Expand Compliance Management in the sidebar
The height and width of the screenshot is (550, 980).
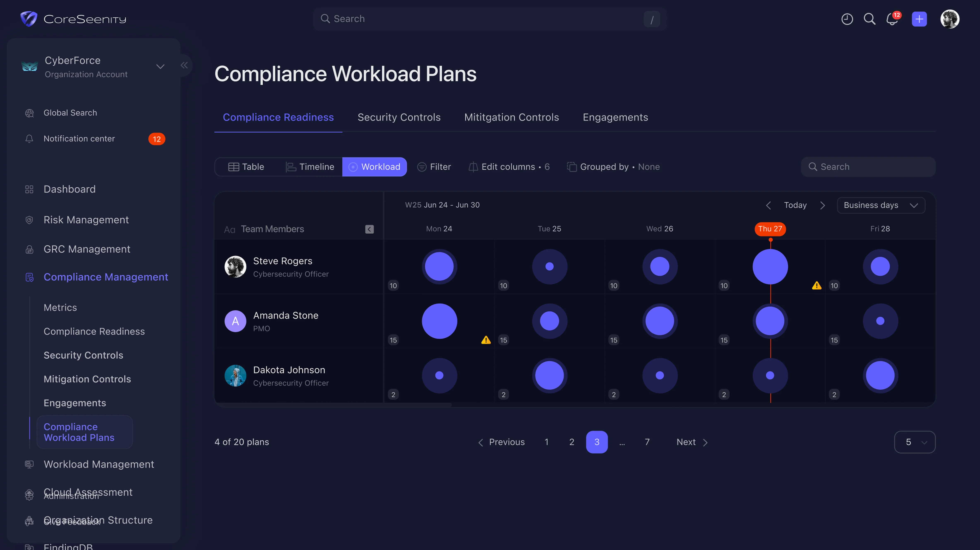pos(96,277)
